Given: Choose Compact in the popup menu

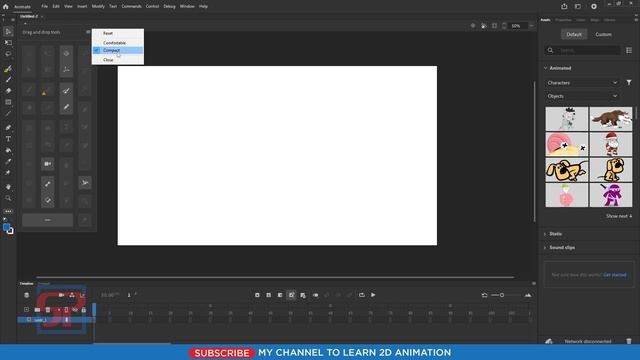Looking at the screenshot, I should tap(118, 50).
